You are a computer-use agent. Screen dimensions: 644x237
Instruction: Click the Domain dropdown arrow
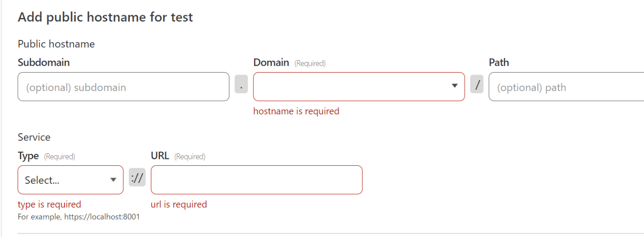pyautogui.click(x=454, y=86)
